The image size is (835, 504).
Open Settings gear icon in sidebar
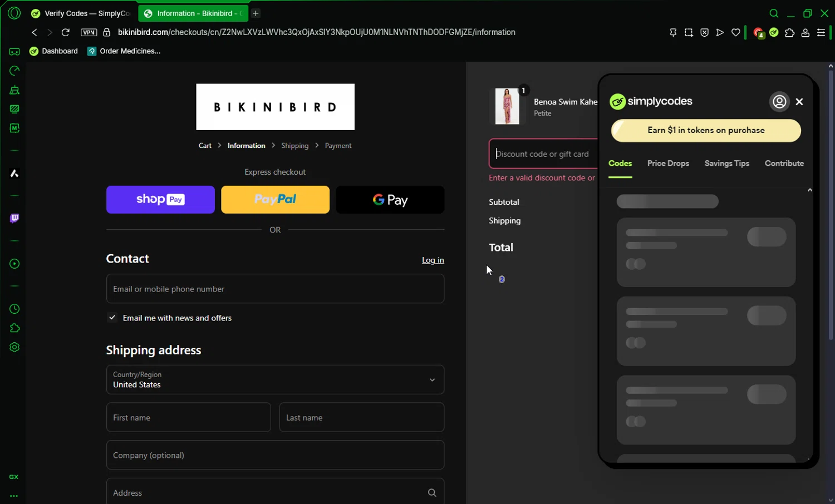click(x=14, y=347)
